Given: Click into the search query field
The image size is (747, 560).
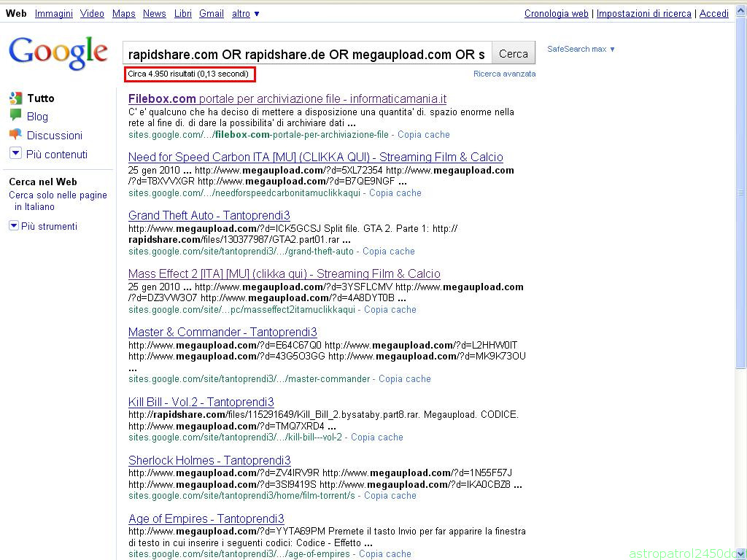Looking at the screenshot, I should 307,54.
